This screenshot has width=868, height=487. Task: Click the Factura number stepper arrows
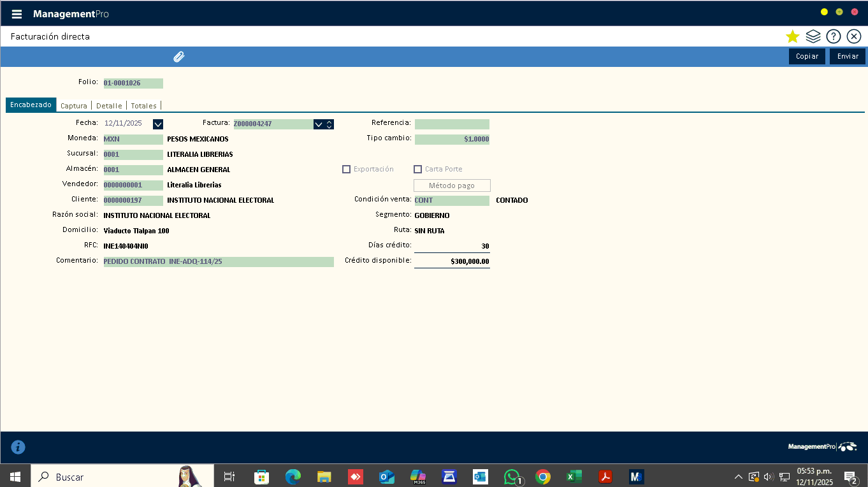[x=329, y=124]
